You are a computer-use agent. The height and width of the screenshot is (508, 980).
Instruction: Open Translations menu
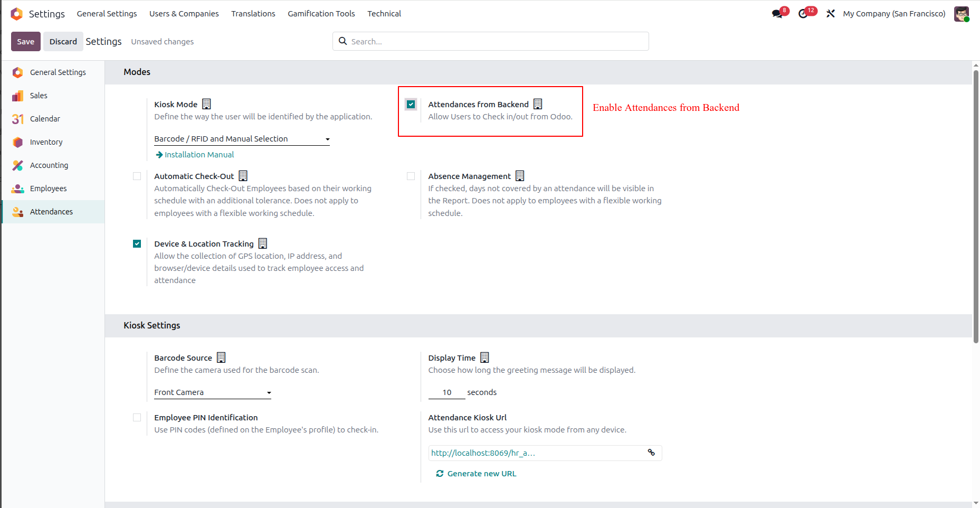coord(253,14)
